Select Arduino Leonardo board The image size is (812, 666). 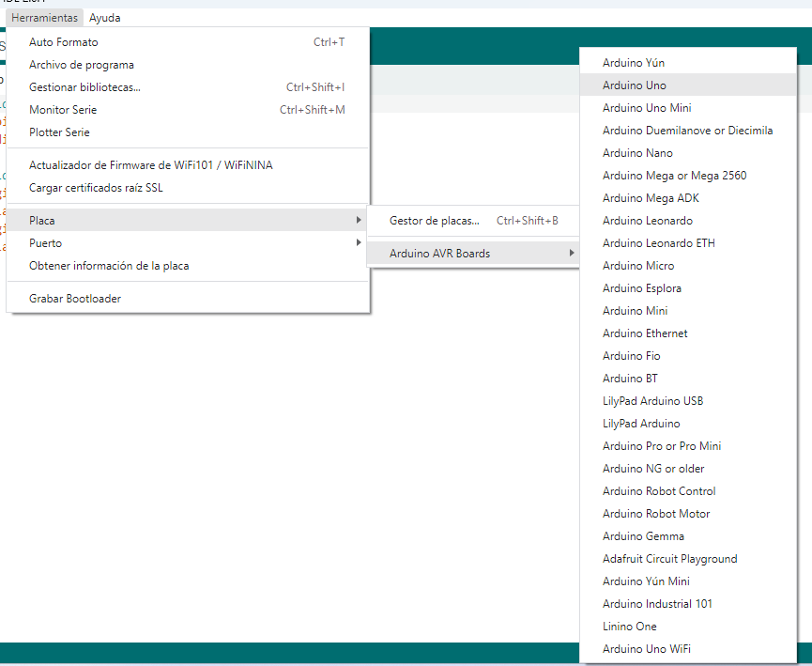coord(648,221)
